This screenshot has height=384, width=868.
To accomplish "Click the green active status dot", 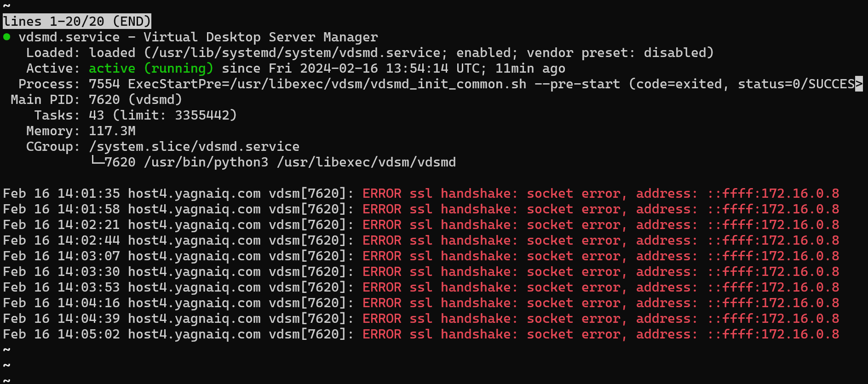I will pyautogui.click(x=7, y=37).
